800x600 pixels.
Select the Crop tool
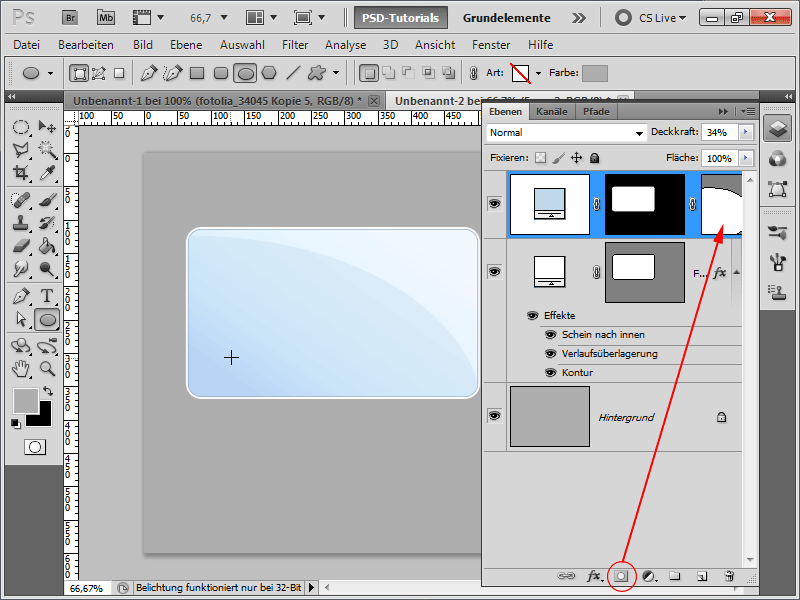pyautogui.click(x=20, y=173)
